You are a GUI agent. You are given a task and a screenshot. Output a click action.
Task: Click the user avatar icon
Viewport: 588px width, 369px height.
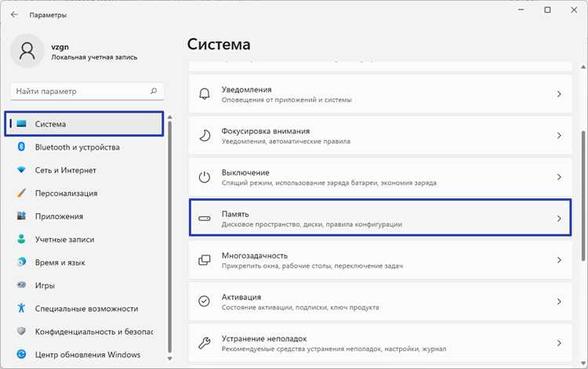point(27,51)
